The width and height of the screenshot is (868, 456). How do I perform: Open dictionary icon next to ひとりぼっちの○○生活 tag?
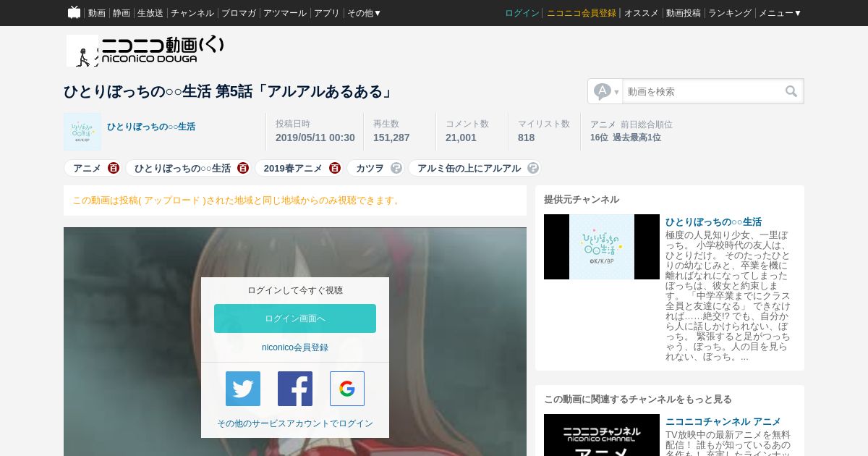[x=243, y=168]
